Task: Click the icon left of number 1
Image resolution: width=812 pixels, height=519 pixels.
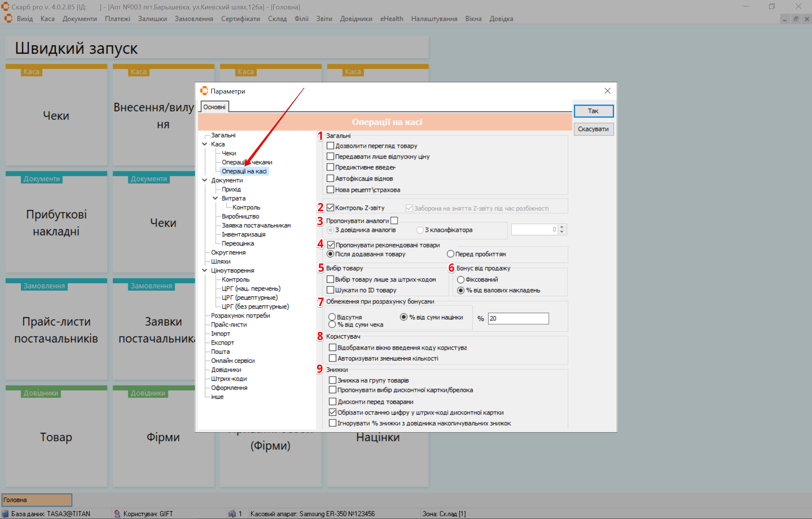Action: pyautogui.click(x=232, y=514)
